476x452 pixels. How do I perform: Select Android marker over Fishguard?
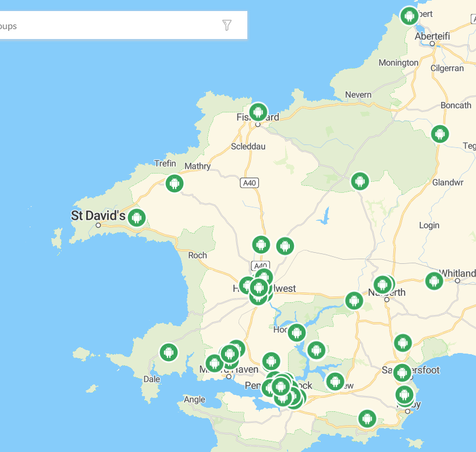tap(258, 112)
